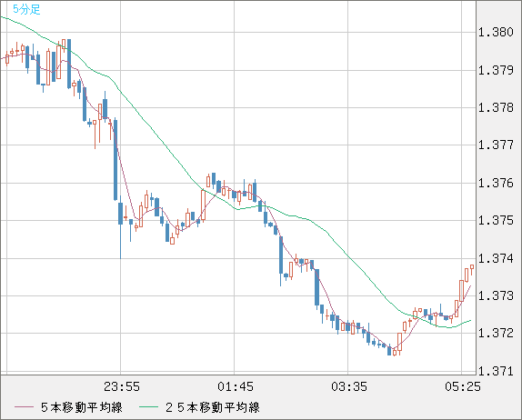Click the 1.373 price axis label
This screenshot has height=420, width=522.
(x=496, y=295)
